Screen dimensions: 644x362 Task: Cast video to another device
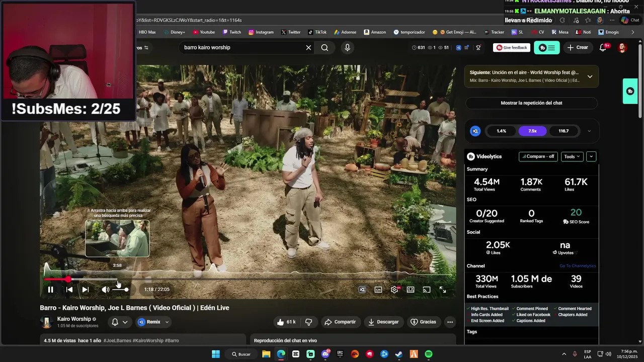[427, 290]
